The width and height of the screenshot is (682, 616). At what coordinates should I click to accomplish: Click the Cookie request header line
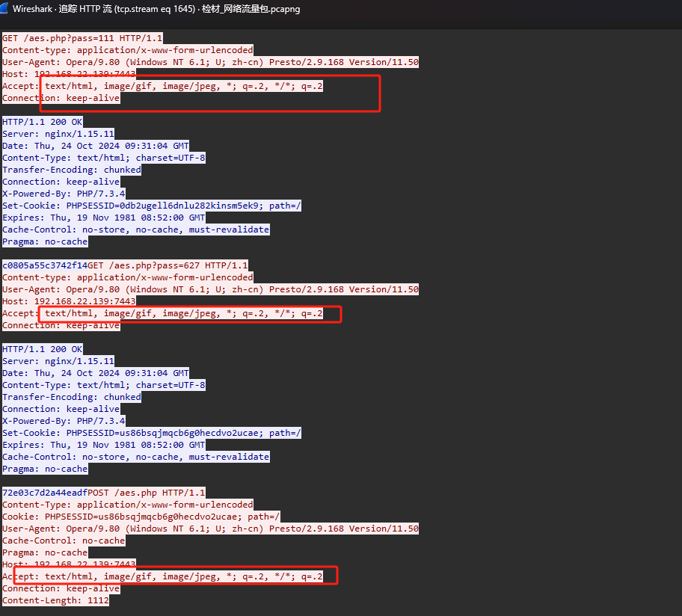(141, 517)
